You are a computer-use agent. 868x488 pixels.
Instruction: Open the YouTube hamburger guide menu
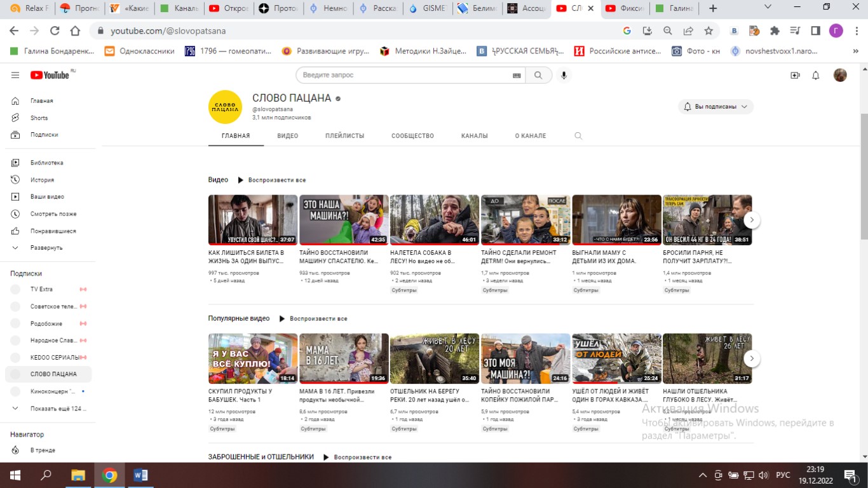click(15, 75)
